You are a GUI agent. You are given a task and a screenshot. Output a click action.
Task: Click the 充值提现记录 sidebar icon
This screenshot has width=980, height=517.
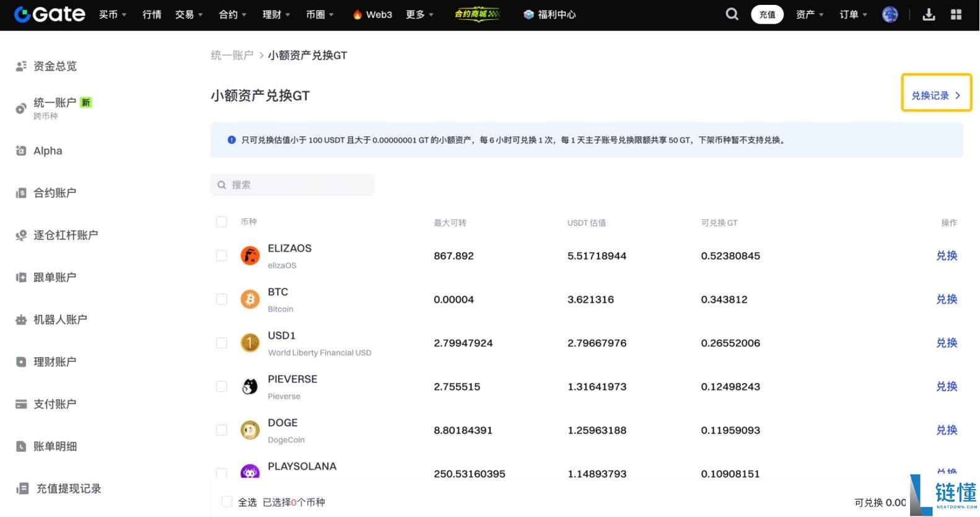(x=22, y=488)
